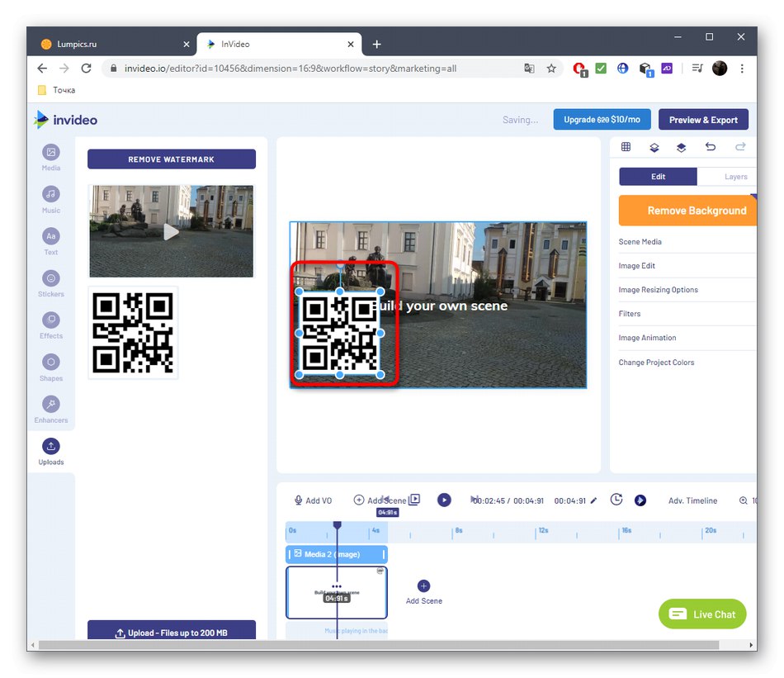Open the Shapes panel
This screenshot has height=678, width=784.
51,367
